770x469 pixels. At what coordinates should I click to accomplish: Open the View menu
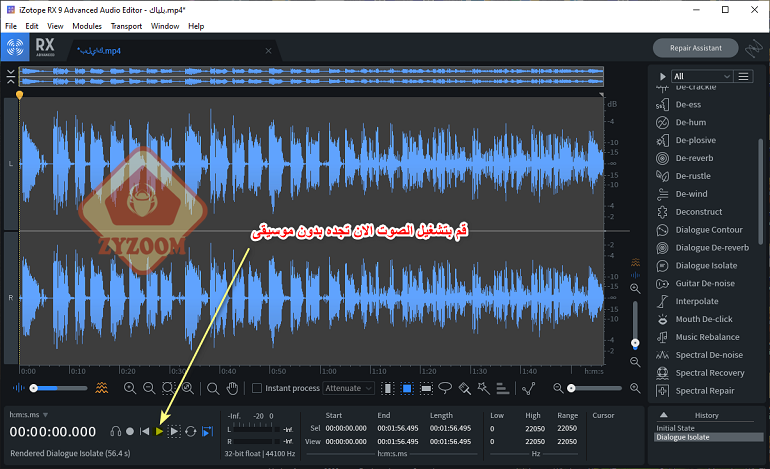[55, 26]
